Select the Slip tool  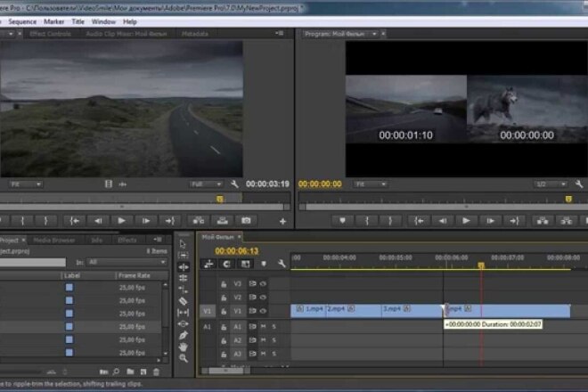click(x=183, y=313)
